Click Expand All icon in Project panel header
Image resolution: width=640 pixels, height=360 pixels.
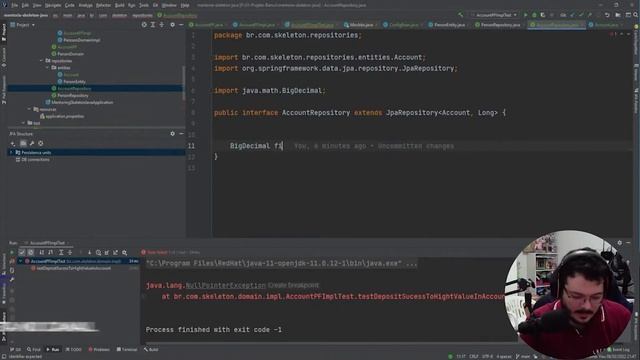[153, 25]
